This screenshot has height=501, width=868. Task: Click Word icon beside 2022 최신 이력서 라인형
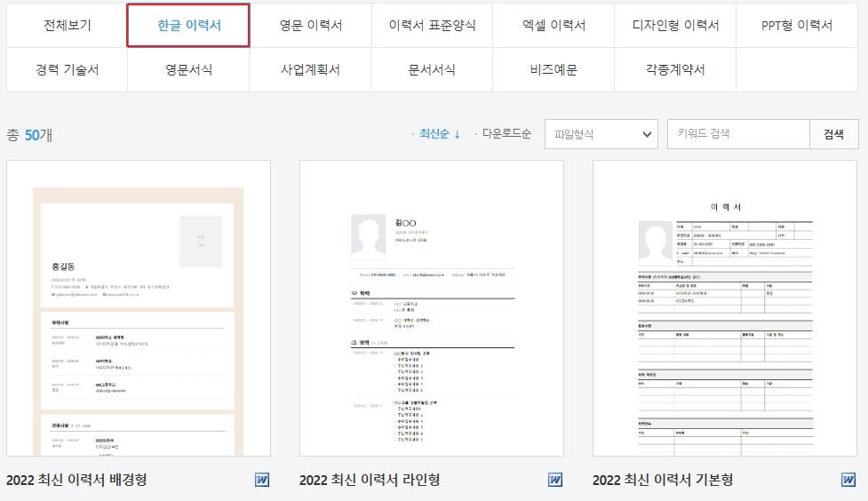click(554, 480)
